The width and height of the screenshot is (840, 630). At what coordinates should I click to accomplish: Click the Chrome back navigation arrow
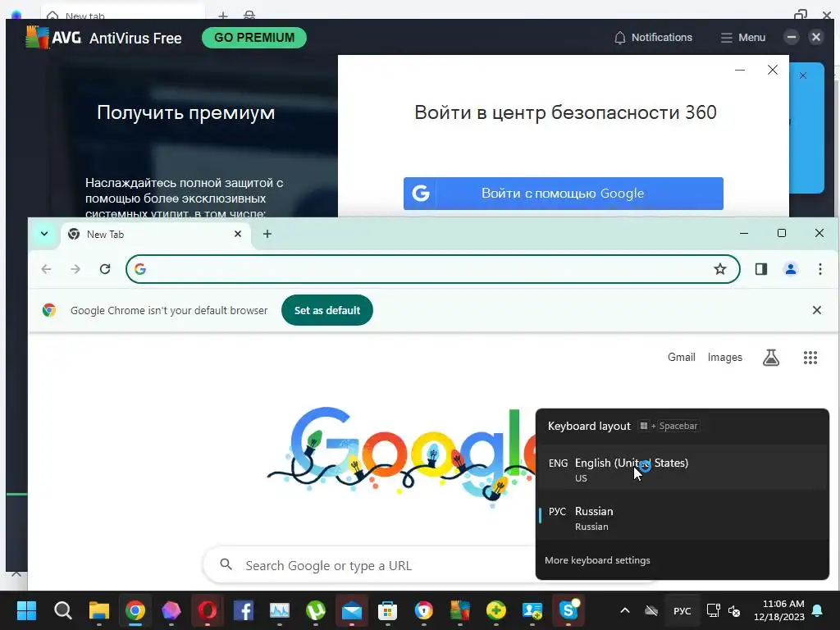coord(47,269)
